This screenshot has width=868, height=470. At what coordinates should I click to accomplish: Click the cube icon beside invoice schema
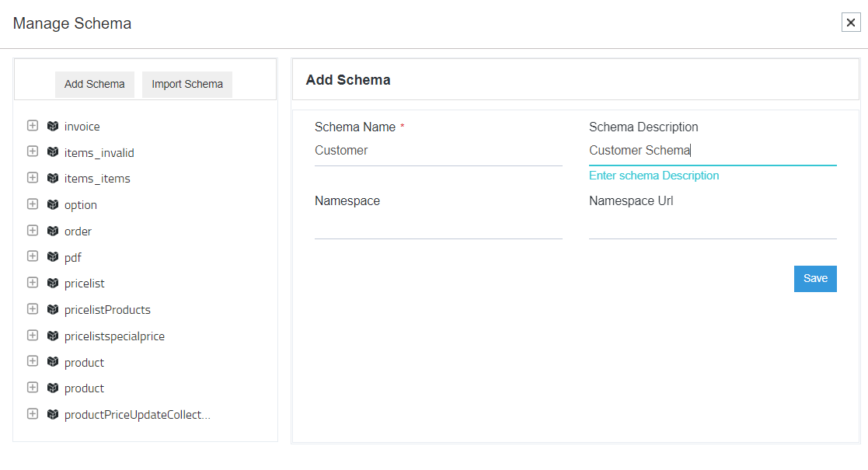click(53, 126)
